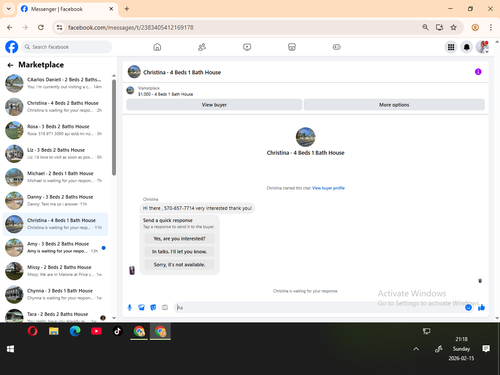Click the browser back arrow
Image resolution: width=500 pixels, height=375 pixels.
10,27
